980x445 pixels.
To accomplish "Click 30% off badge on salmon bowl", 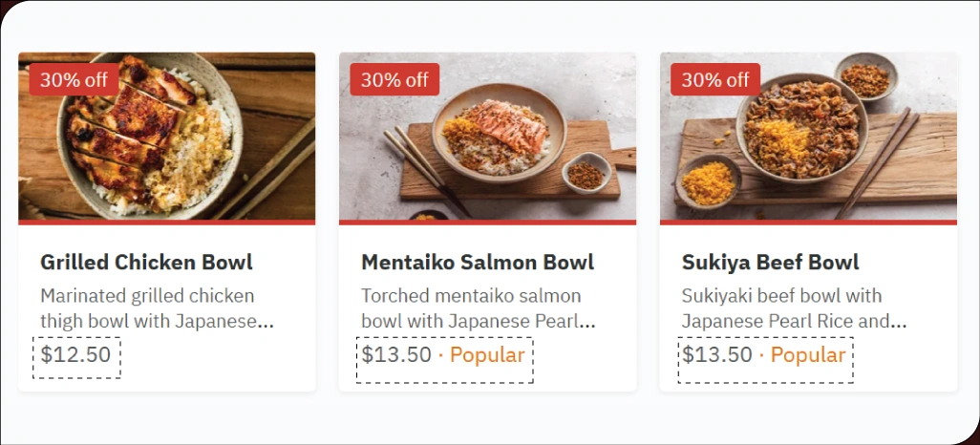I will point(394,79).
